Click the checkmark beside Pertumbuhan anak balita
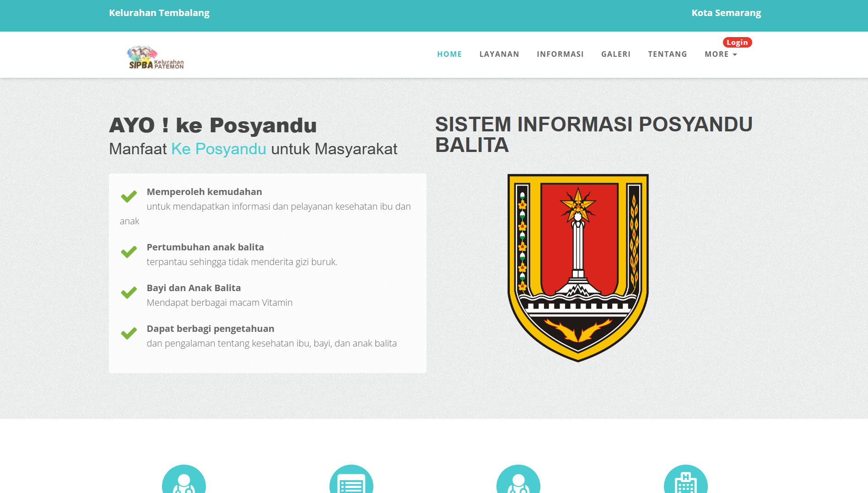 click(129, 252)
